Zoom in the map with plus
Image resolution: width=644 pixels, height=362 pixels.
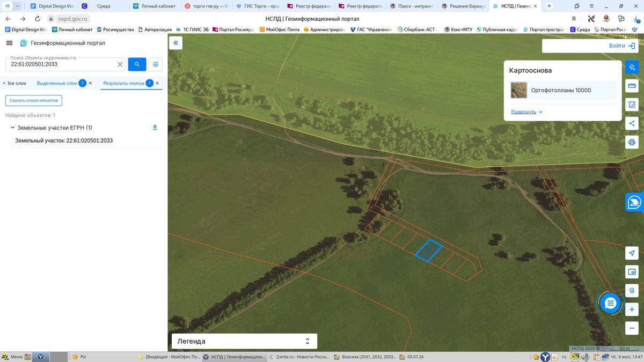click(632, 309)
